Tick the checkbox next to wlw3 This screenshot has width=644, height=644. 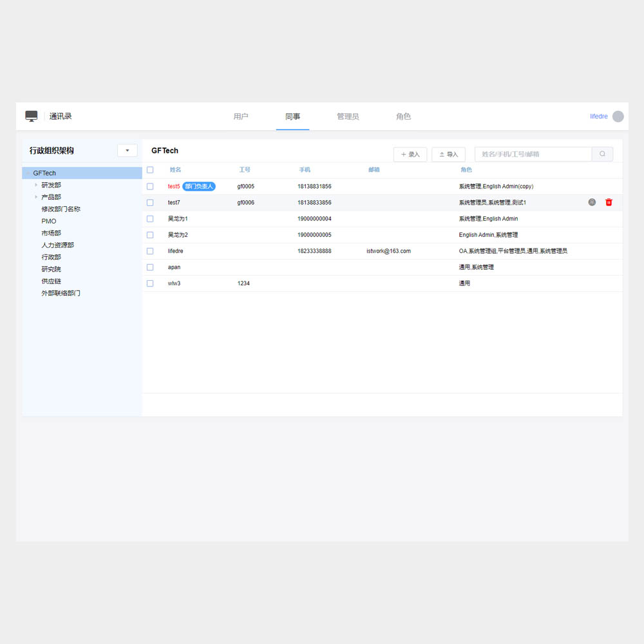[150, 283]
